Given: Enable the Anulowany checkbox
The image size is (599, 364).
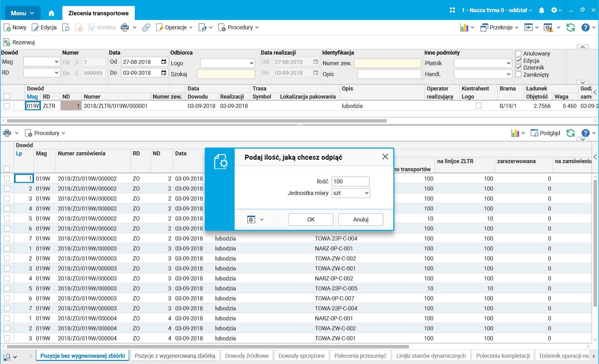Looking at the screenshot, I should 519,54.
